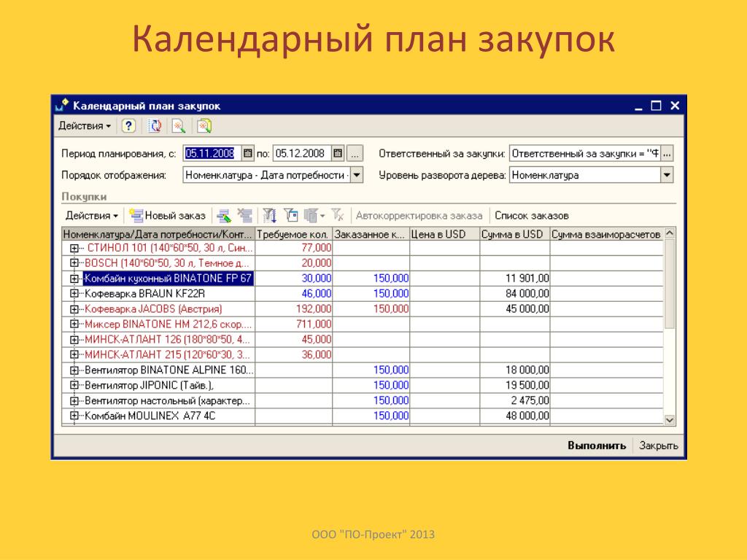747x560 pixels.
Task: Expand Кофеварка JACOBS (Австрия) row
Action: click(74, 309)
